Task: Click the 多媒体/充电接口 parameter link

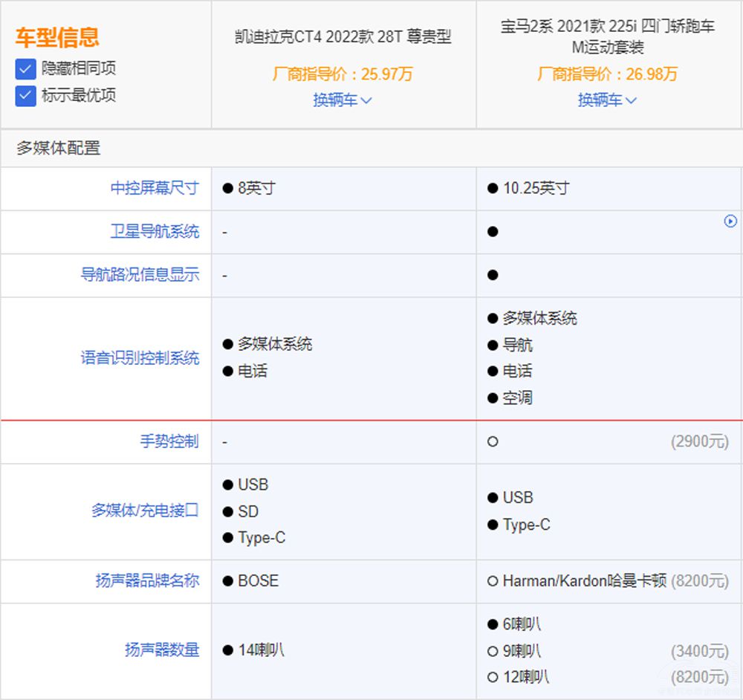Action: 145,511
